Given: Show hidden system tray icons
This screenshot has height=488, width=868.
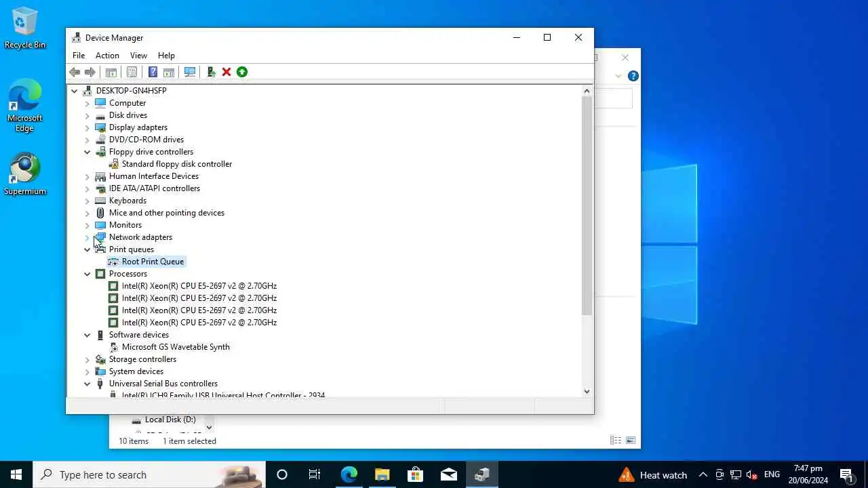Looking at the screenshot, I should click(x=703, y=474).
